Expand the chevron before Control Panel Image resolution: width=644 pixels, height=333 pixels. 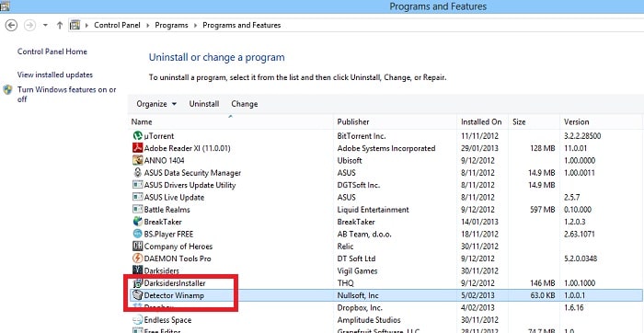tap(86, 26)
